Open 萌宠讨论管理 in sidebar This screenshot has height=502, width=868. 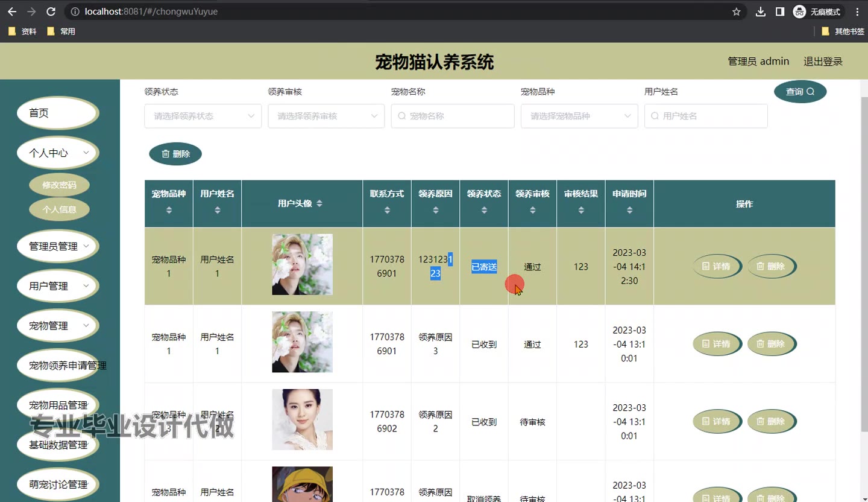pyautogui.click(x=58, y=485)
